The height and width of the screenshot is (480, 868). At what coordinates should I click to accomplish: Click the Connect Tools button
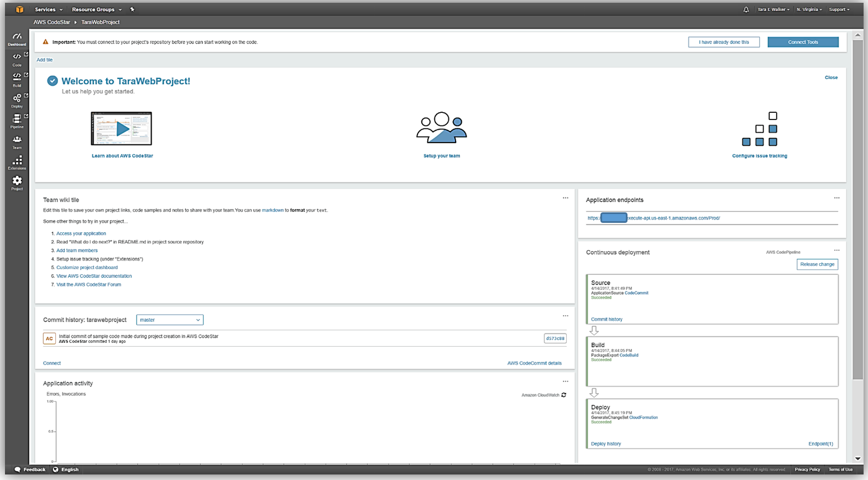coord(803,42)
